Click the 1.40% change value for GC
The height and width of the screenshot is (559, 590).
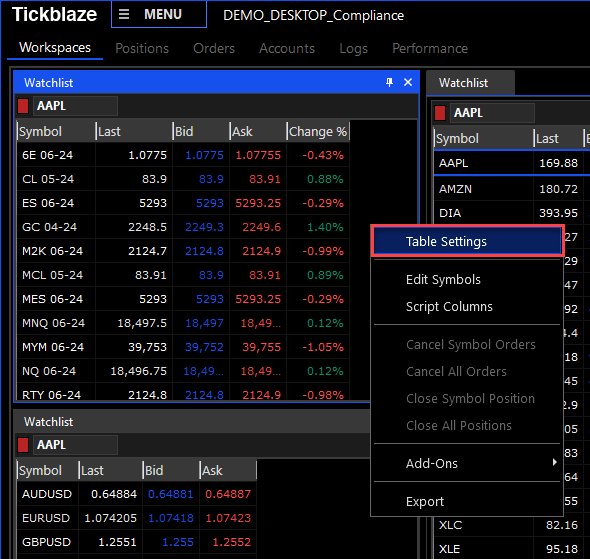pyautogui.click(x=325, y=227)
